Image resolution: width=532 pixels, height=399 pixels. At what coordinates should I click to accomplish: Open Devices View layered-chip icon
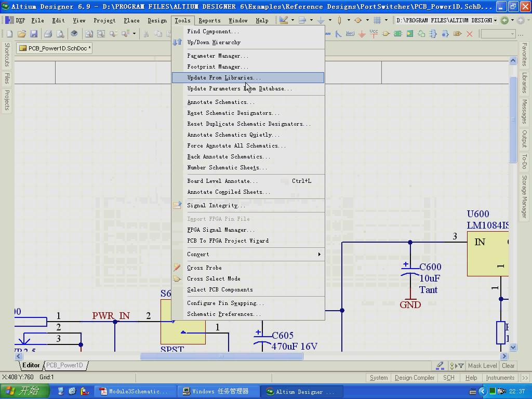point(74,34)
